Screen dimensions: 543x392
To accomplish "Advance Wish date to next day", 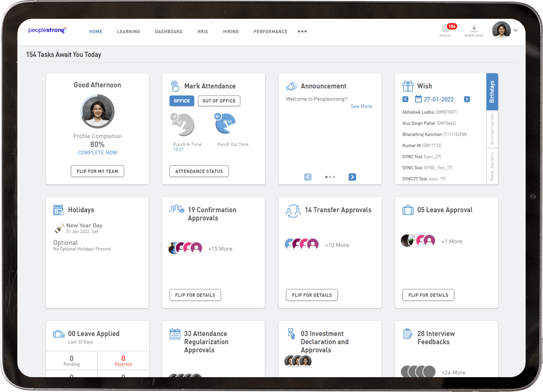I will click(x=467, y=99).
